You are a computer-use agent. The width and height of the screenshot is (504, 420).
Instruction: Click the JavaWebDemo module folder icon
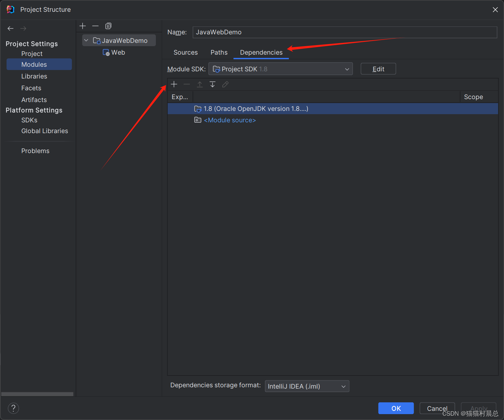tap(97, 41)
